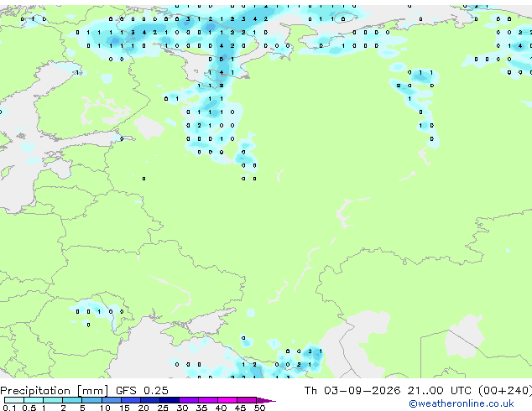Select the 2–5 mm legend color swatch

click(x=72, y=400)
